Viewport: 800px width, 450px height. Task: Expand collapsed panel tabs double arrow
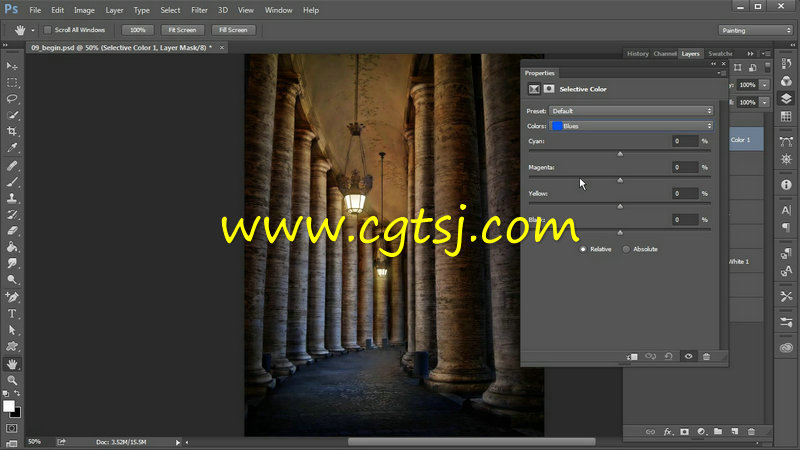click(x=750, y=54)
